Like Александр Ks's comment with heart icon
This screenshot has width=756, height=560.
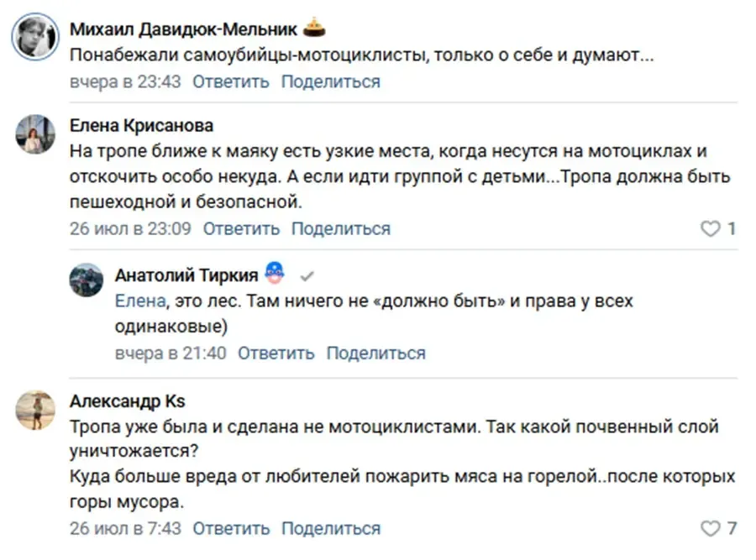(x=710, y=528)
